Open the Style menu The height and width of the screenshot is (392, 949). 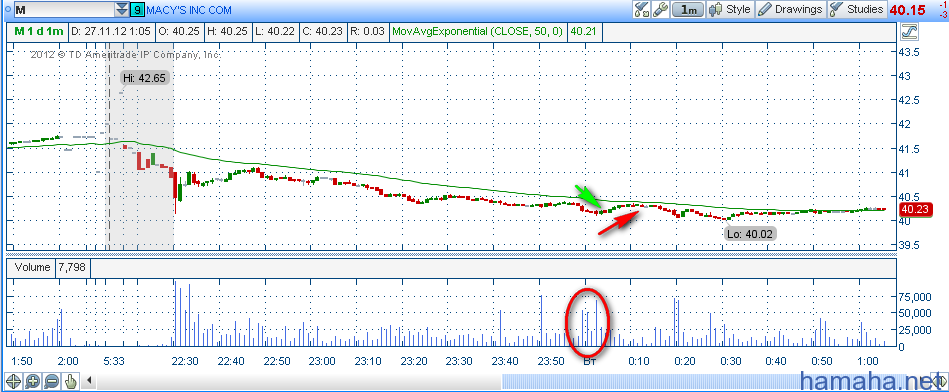click(x=730, y=9)
